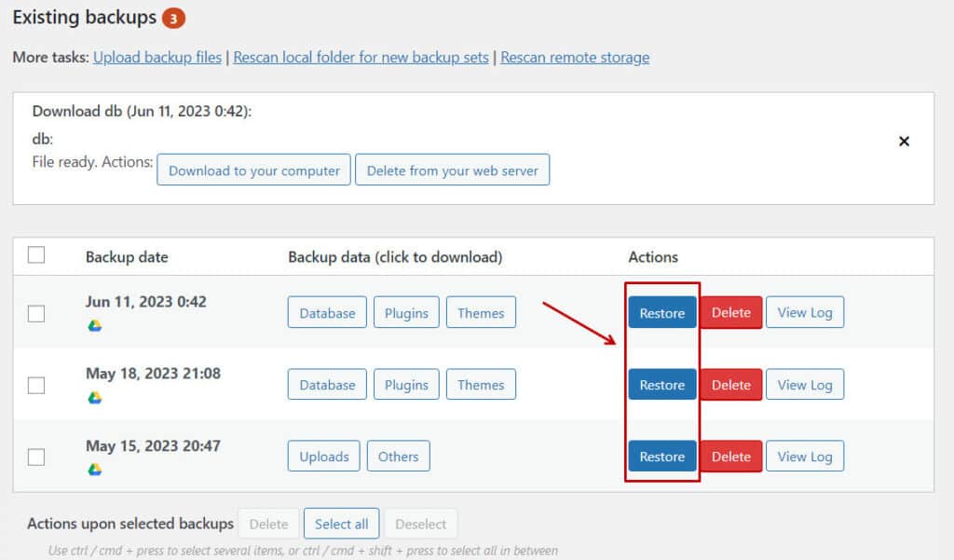Delete the May 18, 2023 backup
Image resolution: width=954 pixels, height=560 pixels.
tap(731, 384)
